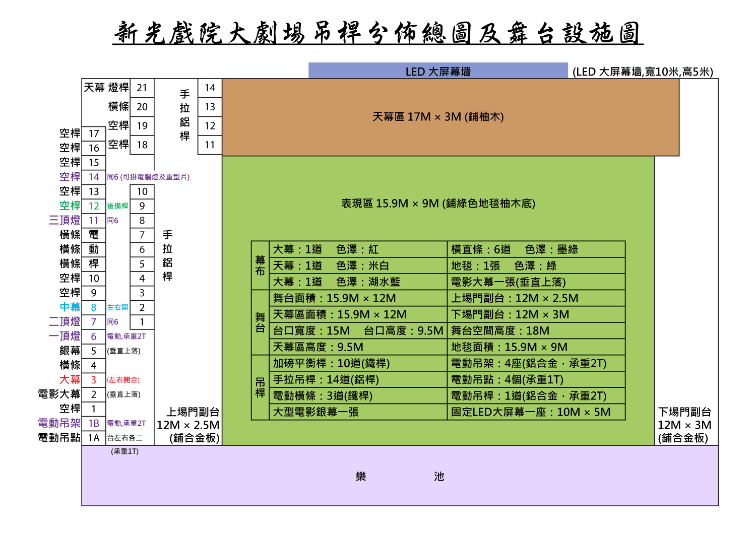The height and width of the screenshot is (534, 756).
Task: Click table row 大幕:1道 色澤:紅
Action: click(358, 249)
